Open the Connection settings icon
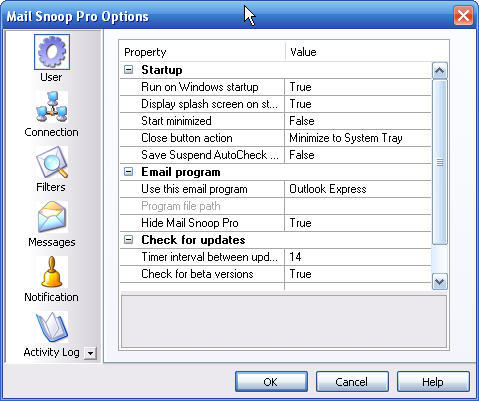Image resolution: width=479 pixels, height=401 pixels. pyautogui.click(x=52, y=107)
